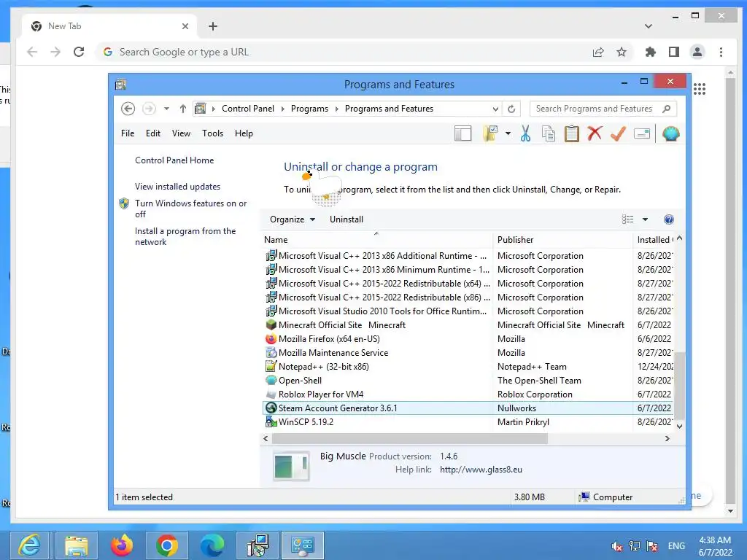Open the Edit menu
Viewport: 747px width, 560px height.
coord(153,133)
